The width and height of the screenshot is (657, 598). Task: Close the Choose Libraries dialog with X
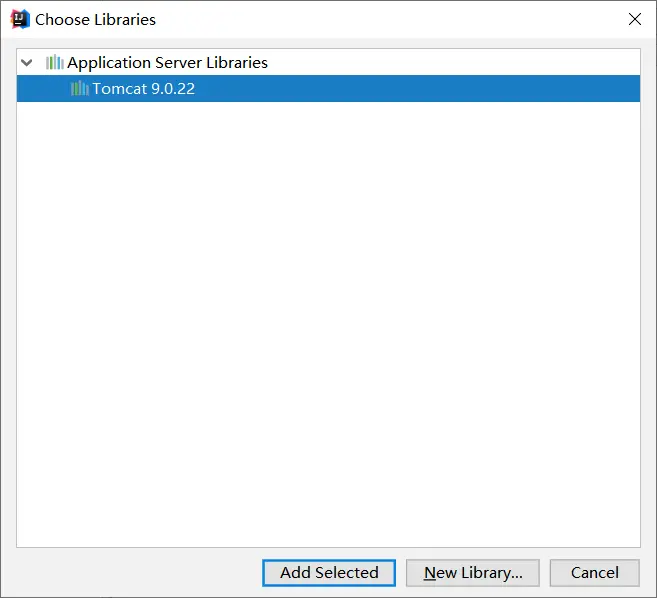click(635, 19)
